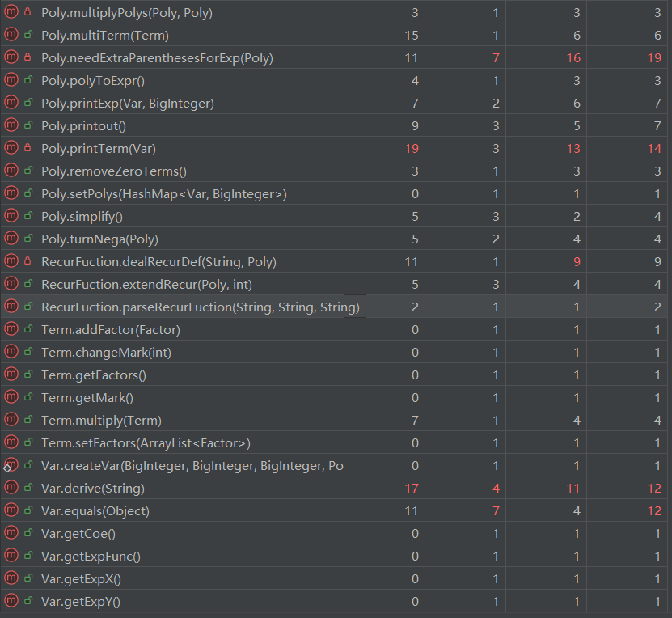The image size is (672, 618).
Task: Click the private lock icon beside Poly.printTerm(Var)
Action: tap(27, 148)
